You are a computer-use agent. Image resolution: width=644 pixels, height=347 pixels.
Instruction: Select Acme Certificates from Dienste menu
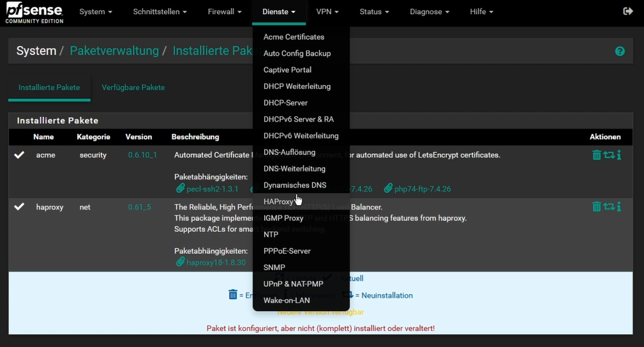coord(301,37)
